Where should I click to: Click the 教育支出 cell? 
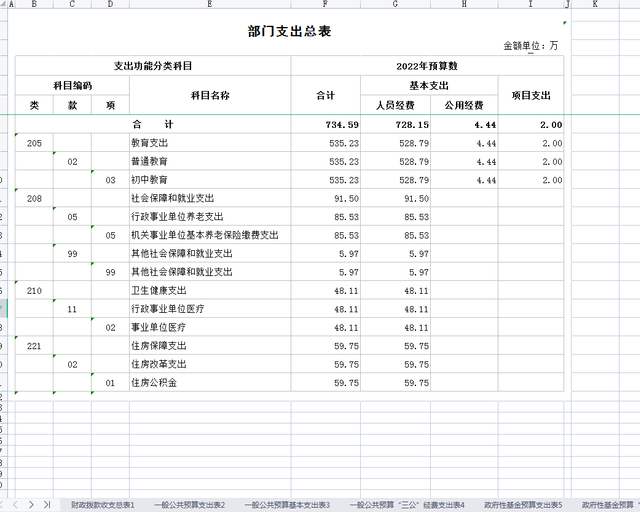pos(209,144)
